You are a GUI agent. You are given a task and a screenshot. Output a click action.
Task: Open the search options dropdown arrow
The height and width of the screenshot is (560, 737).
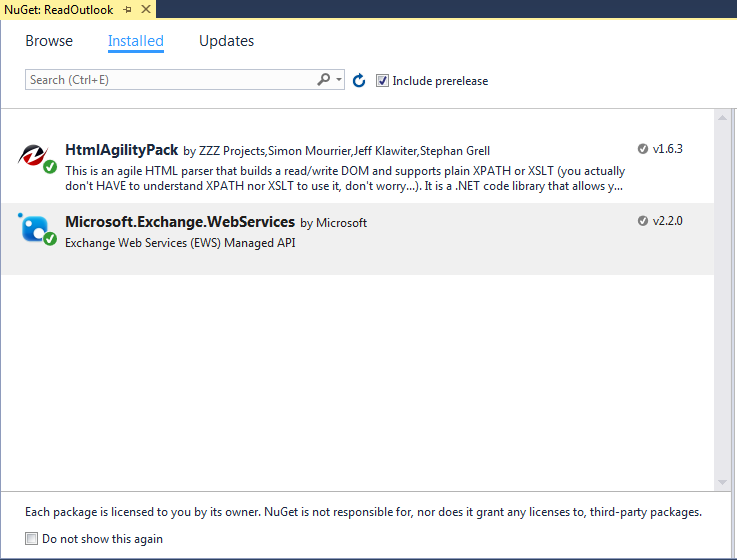(338, 79)
